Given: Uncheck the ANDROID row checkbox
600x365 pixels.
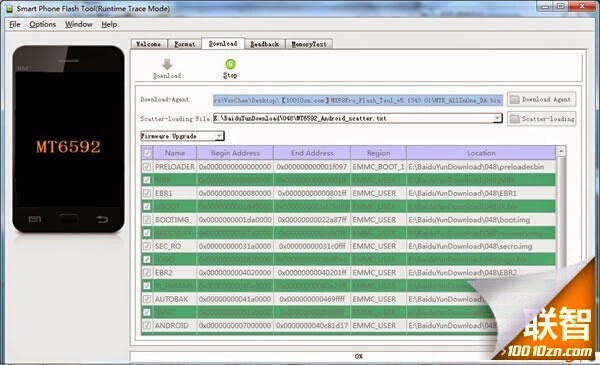Looking at the screenshot, I should tap(147, 325).
